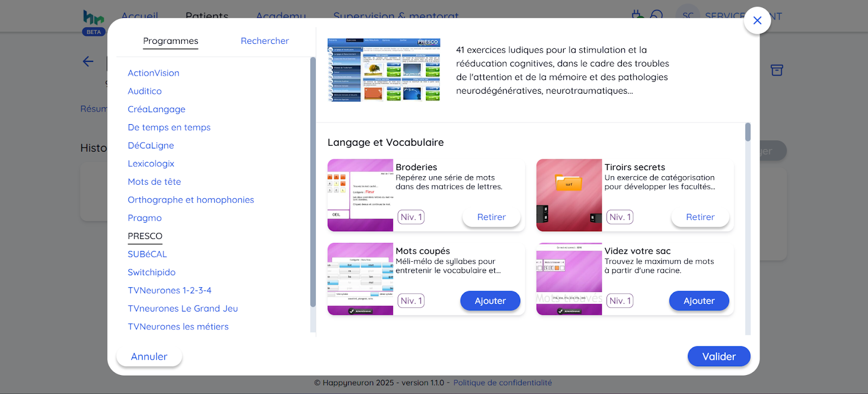Open Niv. 1 selector for Videz votre sac
This screenshot has height=394, width=868.
pyautogui.click(x=620, y=301)
